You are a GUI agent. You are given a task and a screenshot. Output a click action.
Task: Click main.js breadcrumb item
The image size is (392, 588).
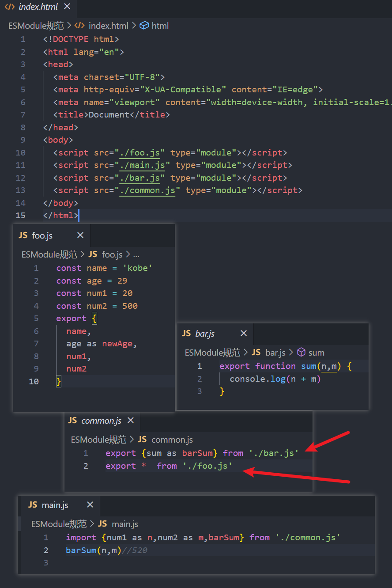pyautogui.click(x=125, y=524)
